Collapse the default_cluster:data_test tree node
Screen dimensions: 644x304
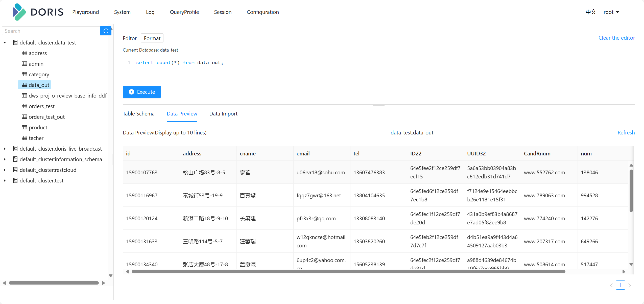[5, 42]
